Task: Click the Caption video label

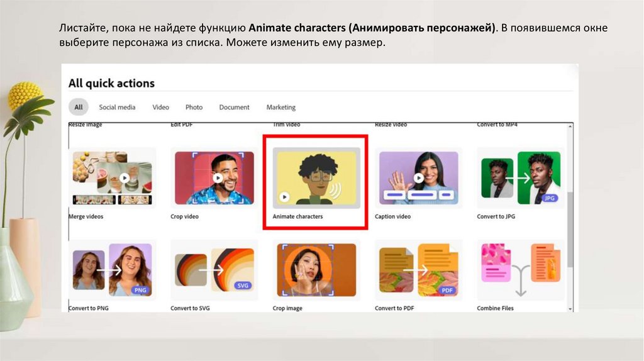Action: pos(392,216)
